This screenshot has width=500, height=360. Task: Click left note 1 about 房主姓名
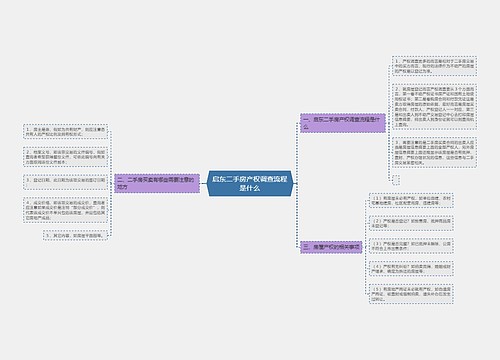[x=65, y=132]
